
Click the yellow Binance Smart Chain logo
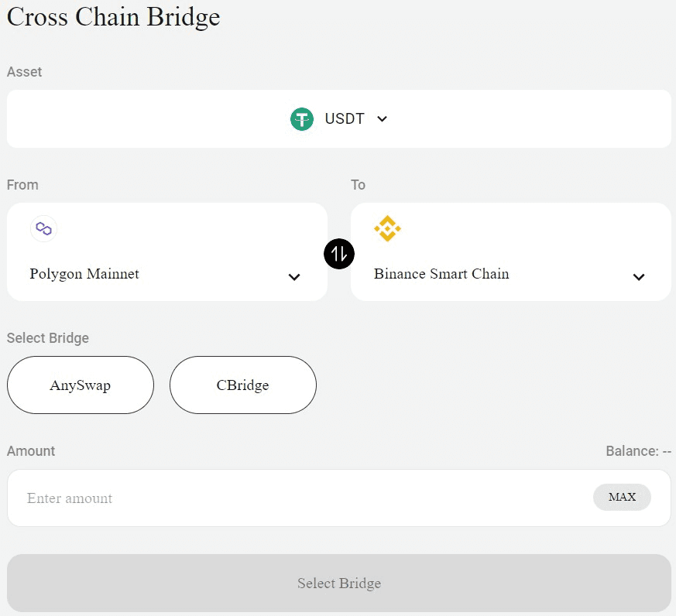tap(387, 228)
